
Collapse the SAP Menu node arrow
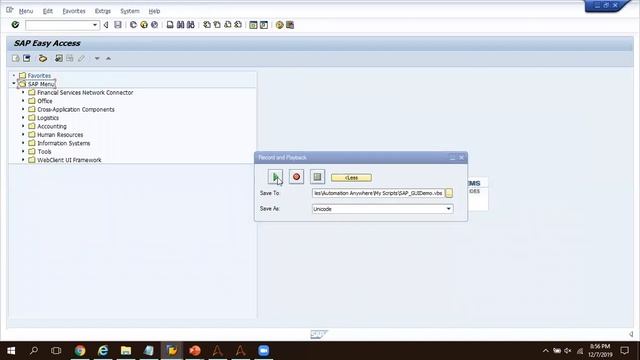[13, 84]
